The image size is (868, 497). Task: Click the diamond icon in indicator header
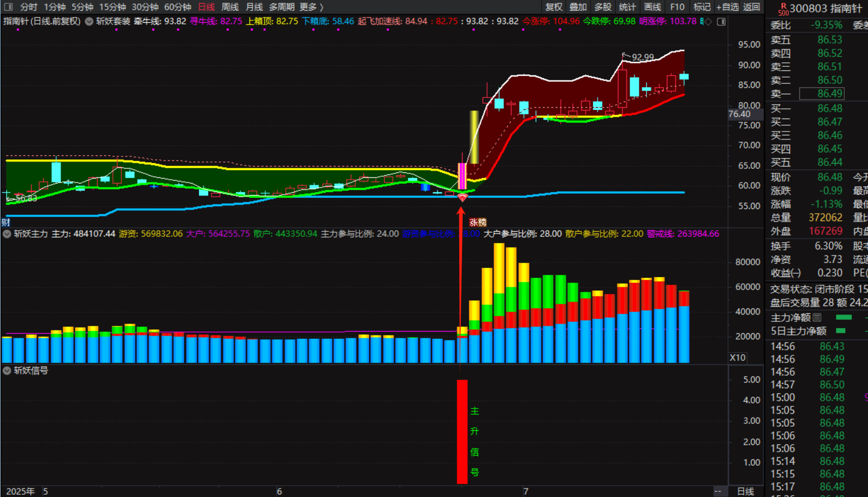click(x=708, y=22)
